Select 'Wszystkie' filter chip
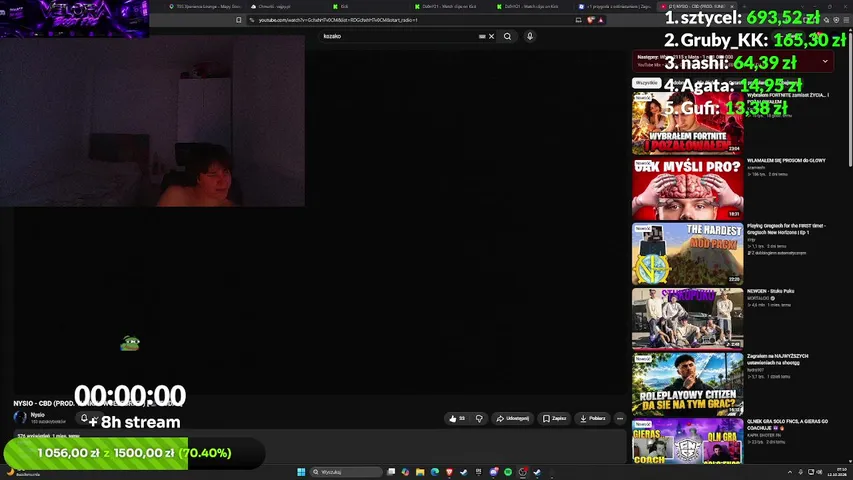Screen dimensions: 853x480 [646, 83]
